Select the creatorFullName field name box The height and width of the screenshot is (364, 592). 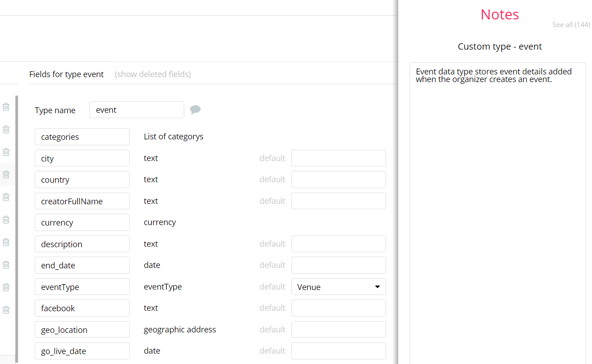pyautogui.click(x=82, y=201)
